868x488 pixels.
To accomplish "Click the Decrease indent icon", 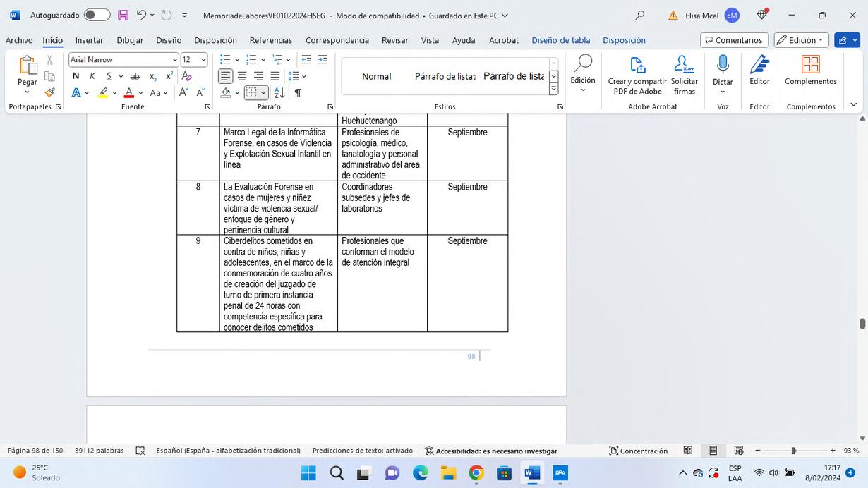I will click(x=306, y=60).
